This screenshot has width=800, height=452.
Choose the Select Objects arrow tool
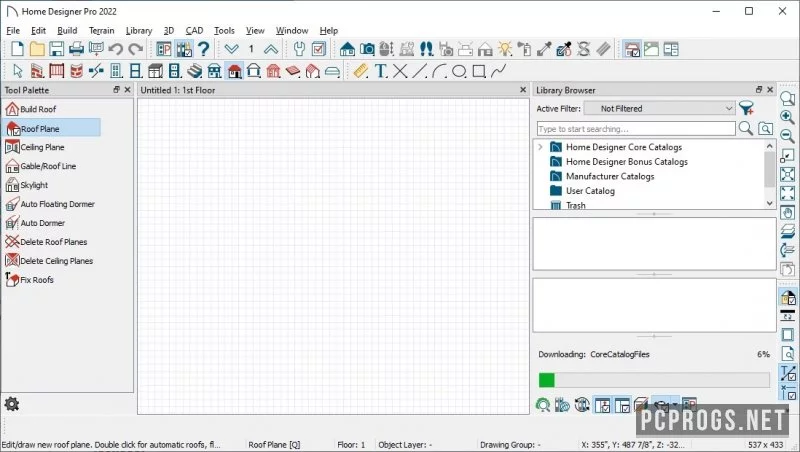coord(18,71)
